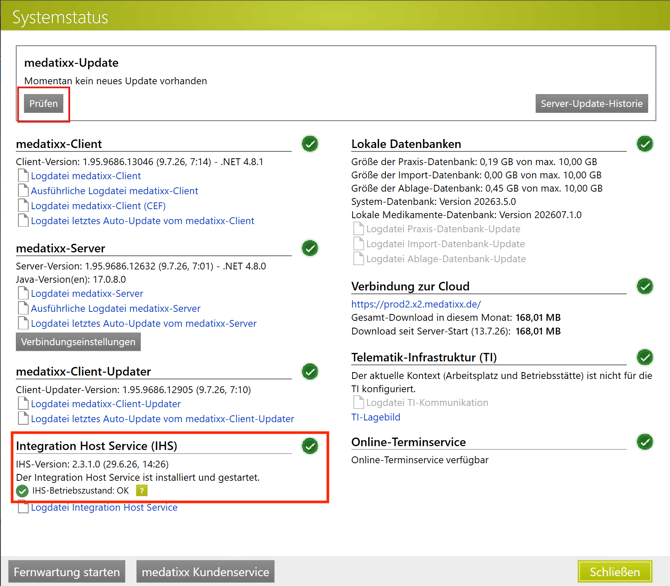Open Logdatei letztes Auto-Update vom medatixx-Client
Viewport: 670px width, 586px height.
coord(143,221)
